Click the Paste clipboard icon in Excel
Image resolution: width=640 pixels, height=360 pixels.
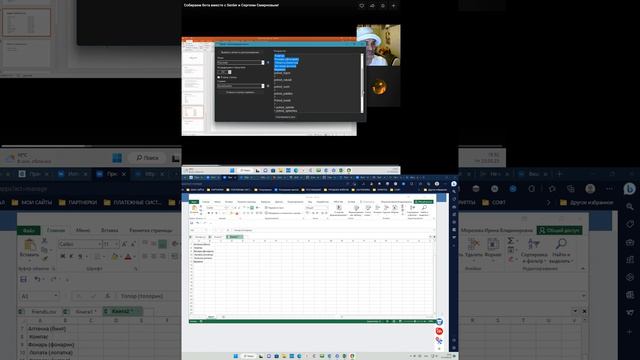[194, 208]
